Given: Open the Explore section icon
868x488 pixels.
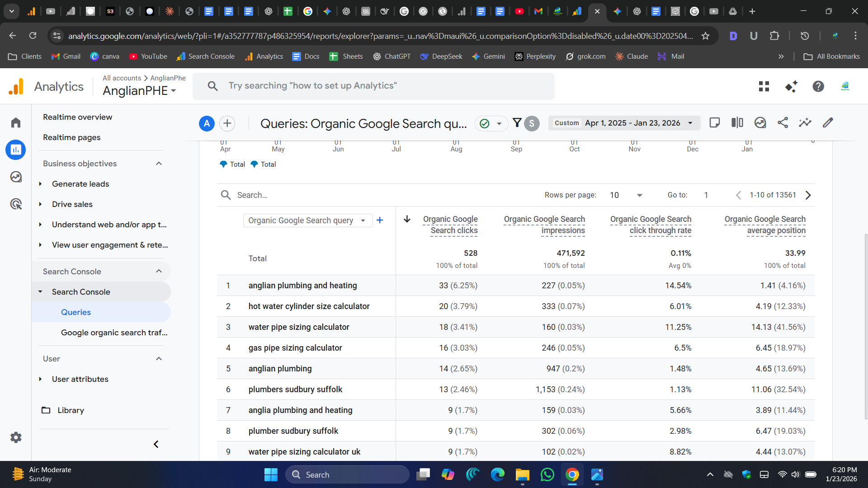Looking at the screenshot, I should (x=16, y=177).
